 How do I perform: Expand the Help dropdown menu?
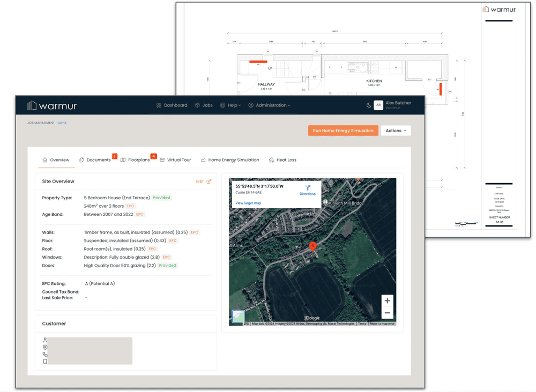pyautogui.click(x=230, y=105)
